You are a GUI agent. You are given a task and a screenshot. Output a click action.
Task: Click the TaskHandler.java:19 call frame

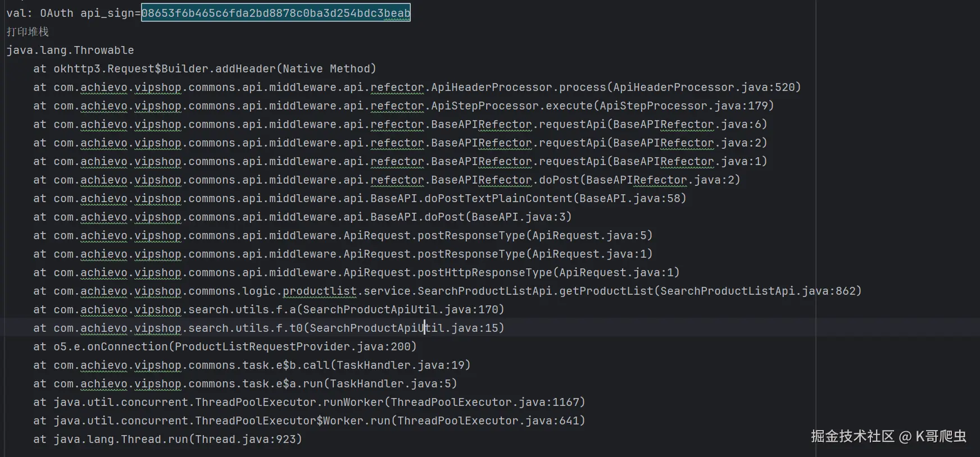click(401, 365)
